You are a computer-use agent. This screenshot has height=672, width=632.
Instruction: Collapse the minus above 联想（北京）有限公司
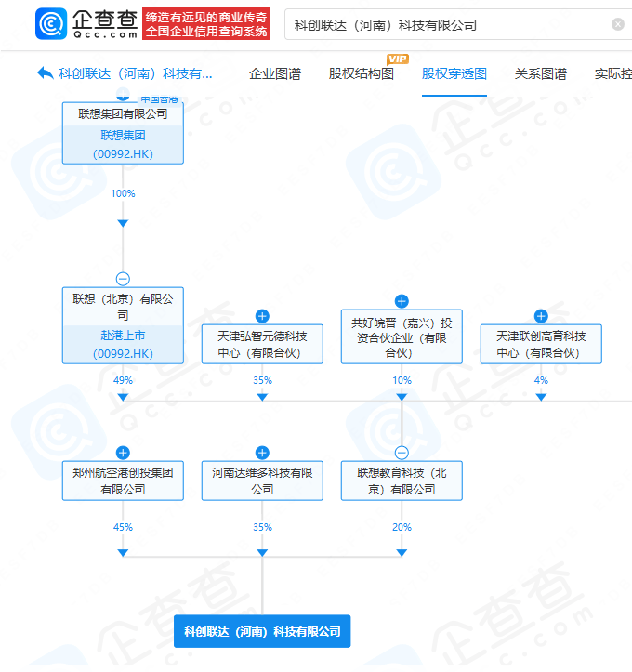coord(123,279)
